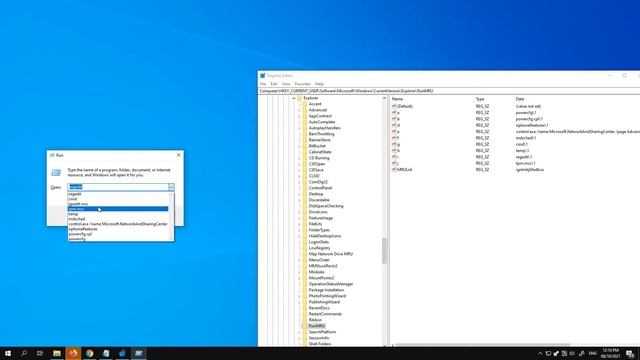Open the View menu in Registry Editor
This screenshot has width=640, height=360.
[x=286, y=84]
